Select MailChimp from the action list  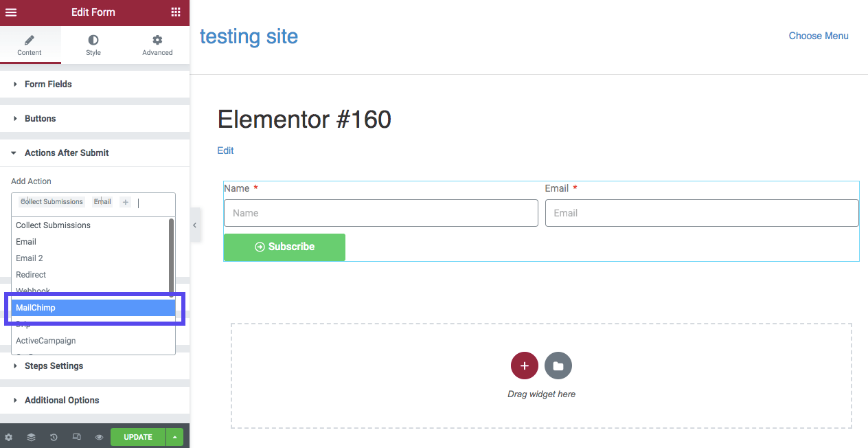(93, 307)
